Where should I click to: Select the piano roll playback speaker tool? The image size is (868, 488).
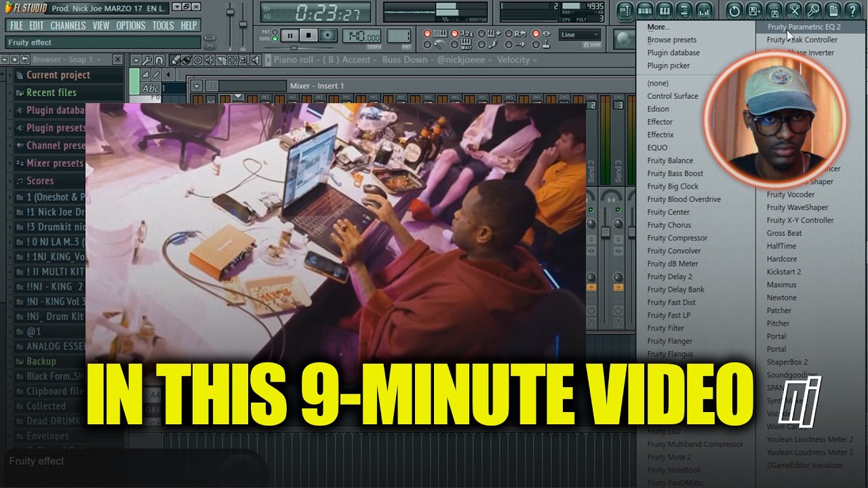[x=256, y=60]
